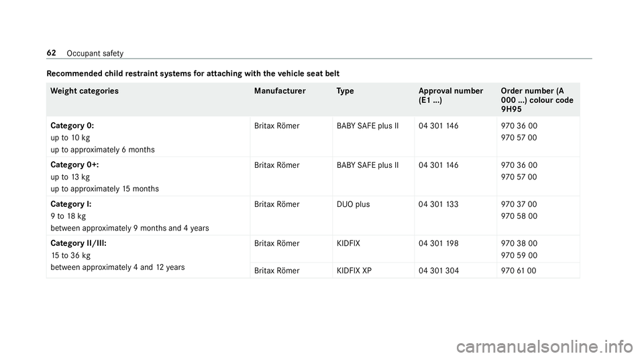Select the Manufacturer column header

pos(280,91)
